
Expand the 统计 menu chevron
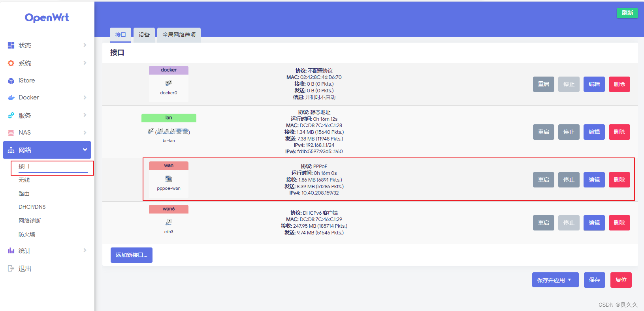[85, 250]
